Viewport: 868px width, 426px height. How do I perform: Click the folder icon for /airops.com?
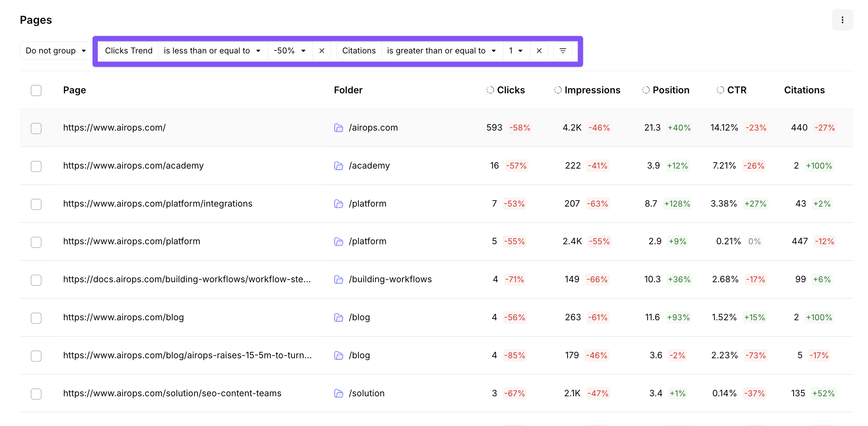point(338,128)
